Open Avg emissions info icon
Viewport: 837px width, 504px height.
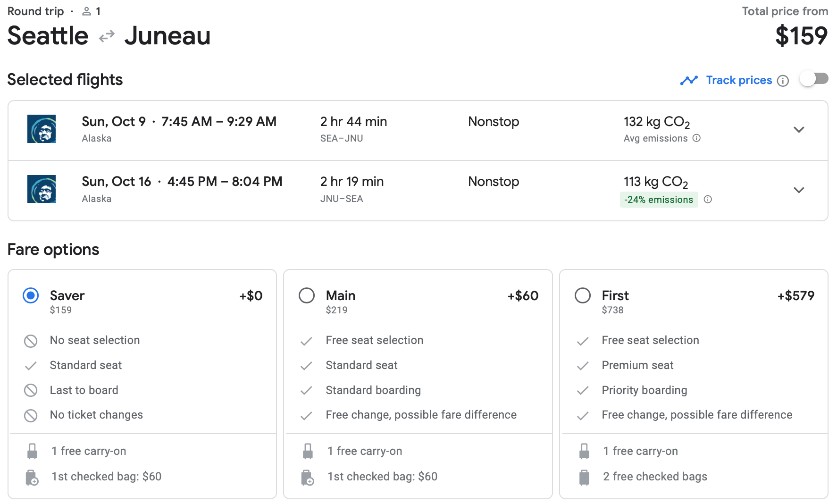696,138
